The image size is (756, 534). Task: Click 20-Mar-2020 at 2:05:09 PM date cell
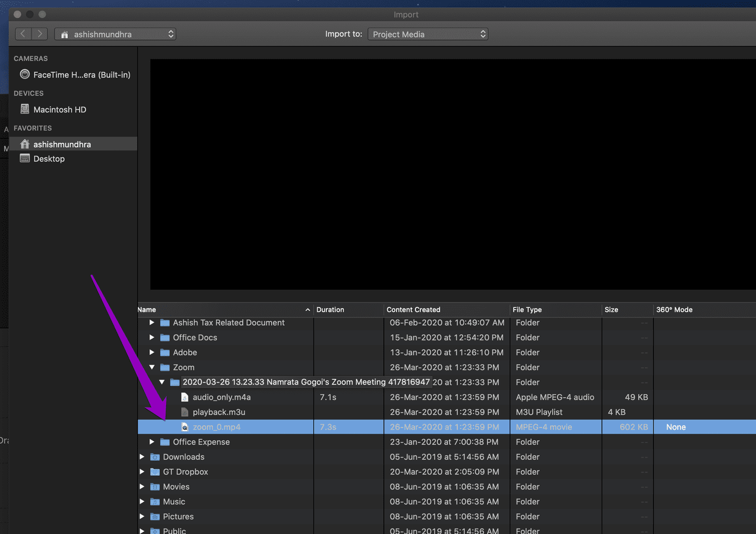coord(444,472)
